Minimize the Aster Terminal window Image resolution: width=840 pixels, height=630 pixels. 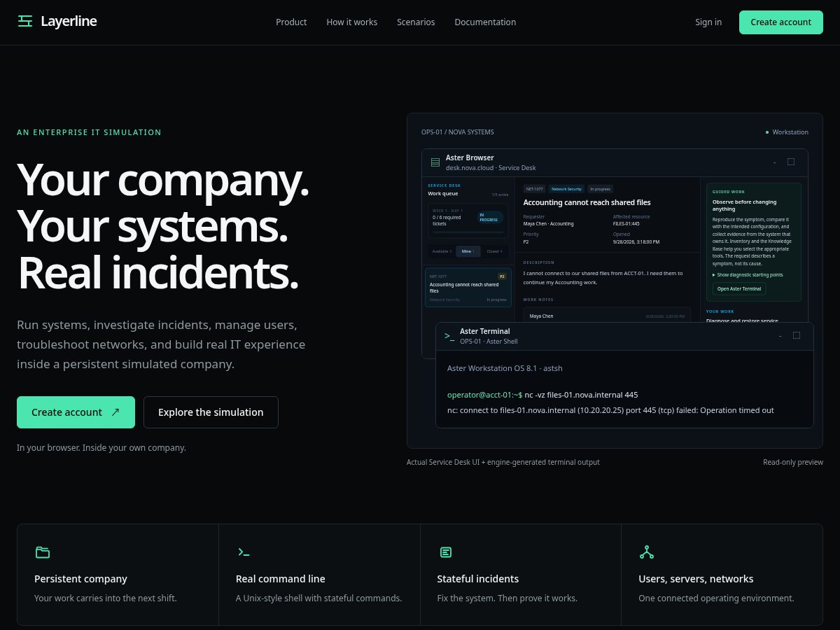pyautogui.click(x=780, y=336)
